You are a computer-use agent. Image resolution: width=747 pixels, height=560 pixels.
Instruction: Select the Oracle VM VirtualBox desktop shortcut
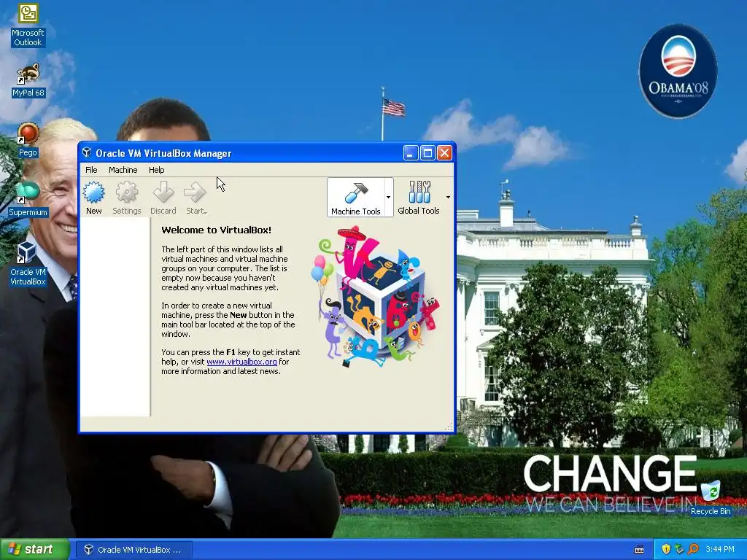click(x=28, y=263)
